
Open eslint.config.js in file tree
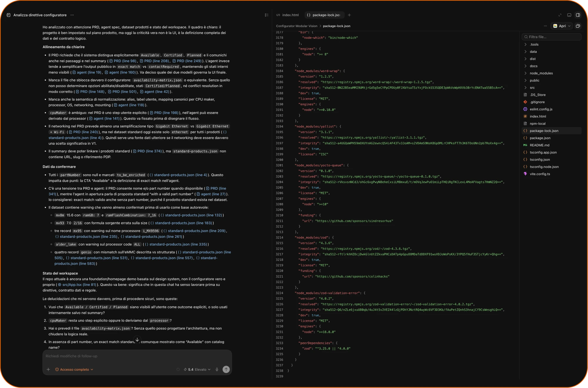pos(552,109)
